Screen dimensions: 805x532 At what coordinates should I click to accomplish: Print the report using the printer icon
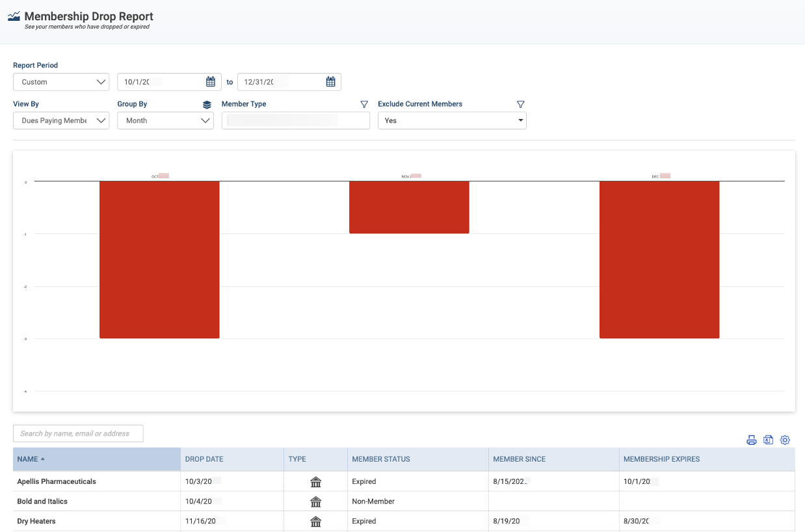click(752, 440)
